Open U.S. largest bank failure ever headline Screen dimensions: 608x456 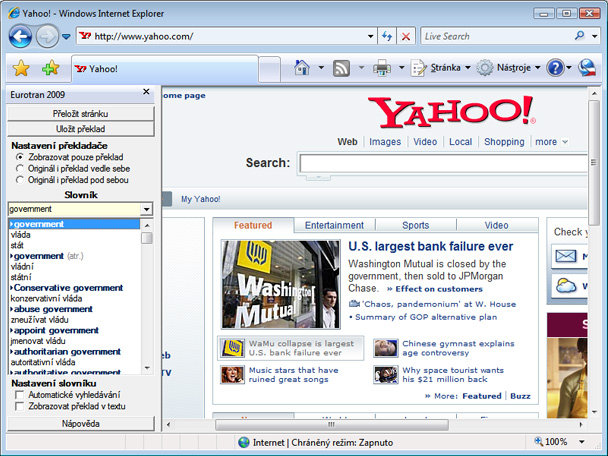(x=430, y=247)
